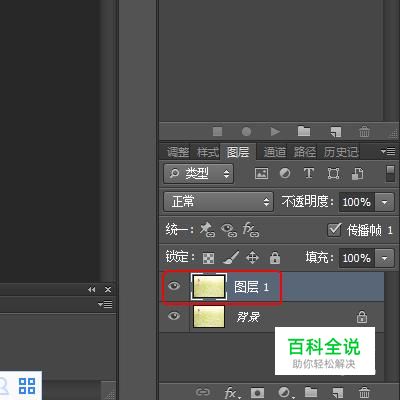This screenshot has height=400, width=400.
Task: Switch to the 调整 tab
Action: coord(178,152)
